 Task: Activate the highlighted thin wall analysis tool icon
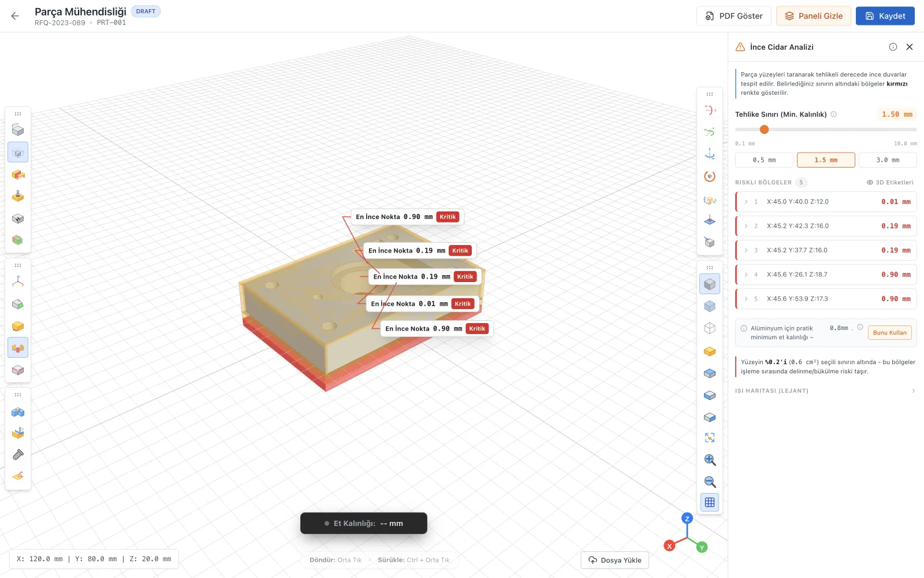click(18, 348)
